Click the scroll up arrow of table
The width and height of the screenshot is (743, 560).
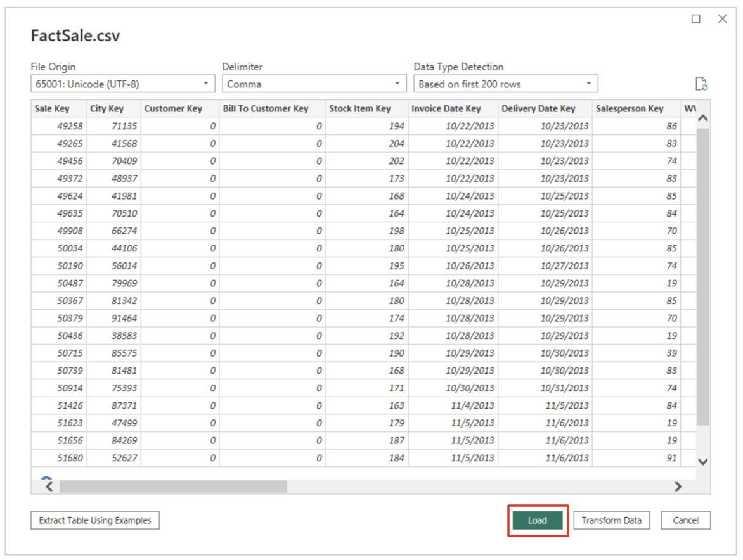[x=702, y=118]
